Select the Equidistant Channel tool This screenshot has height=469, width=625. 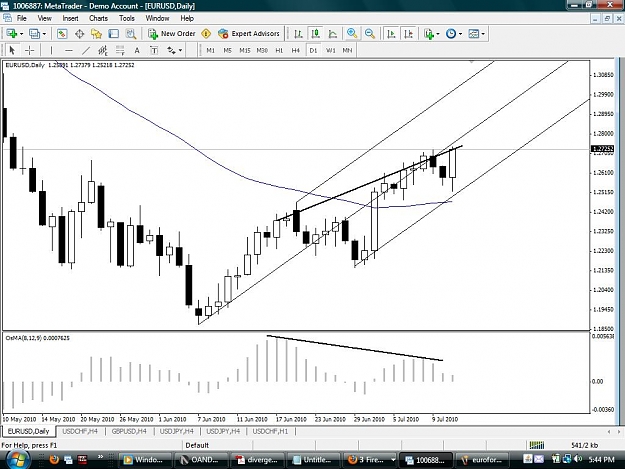click(103, 50)
